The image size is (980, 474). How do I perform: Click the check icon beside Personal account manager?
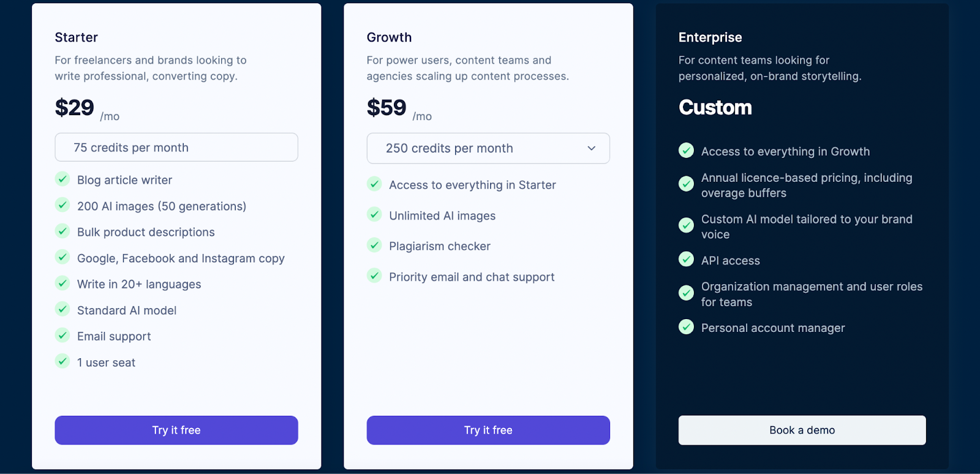click(686, 327)
